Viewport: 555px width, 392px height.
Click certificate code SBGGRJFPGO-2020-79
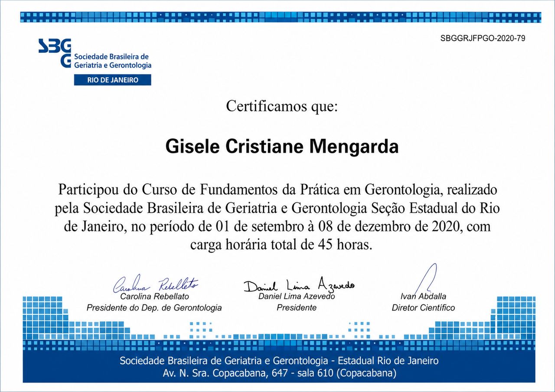point(483,38)
